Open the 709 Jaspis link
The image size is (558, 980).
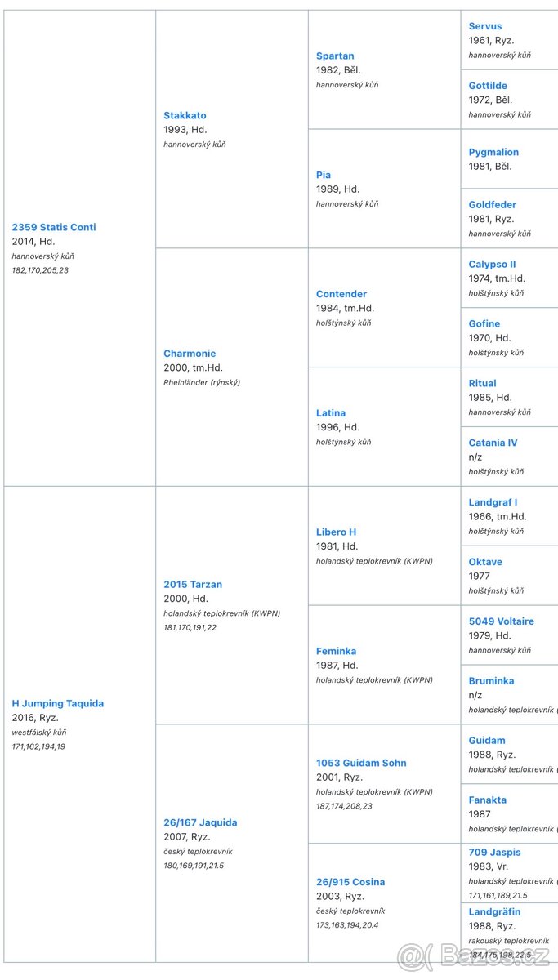[x=494, y=853]
